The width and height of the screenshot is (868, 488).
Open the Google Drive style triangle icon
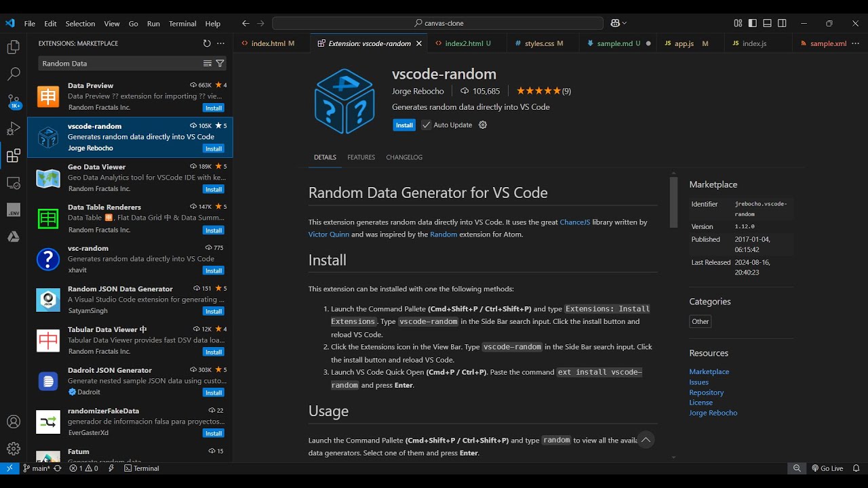click(13, 237)
